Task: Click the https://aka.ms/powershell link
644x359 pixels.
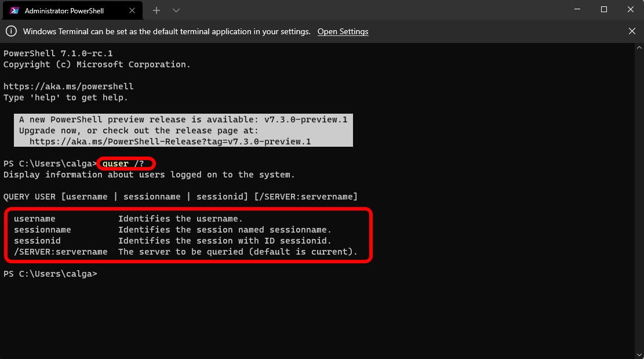Action: pyautogui.click(x=68, y=86)
